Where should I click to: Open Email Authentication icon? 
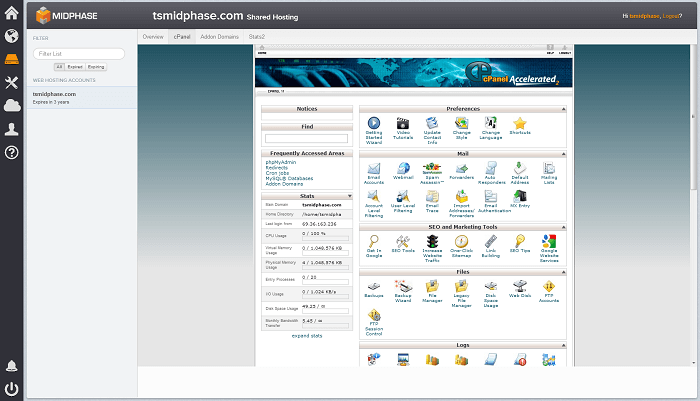click(x=491, y=196)
